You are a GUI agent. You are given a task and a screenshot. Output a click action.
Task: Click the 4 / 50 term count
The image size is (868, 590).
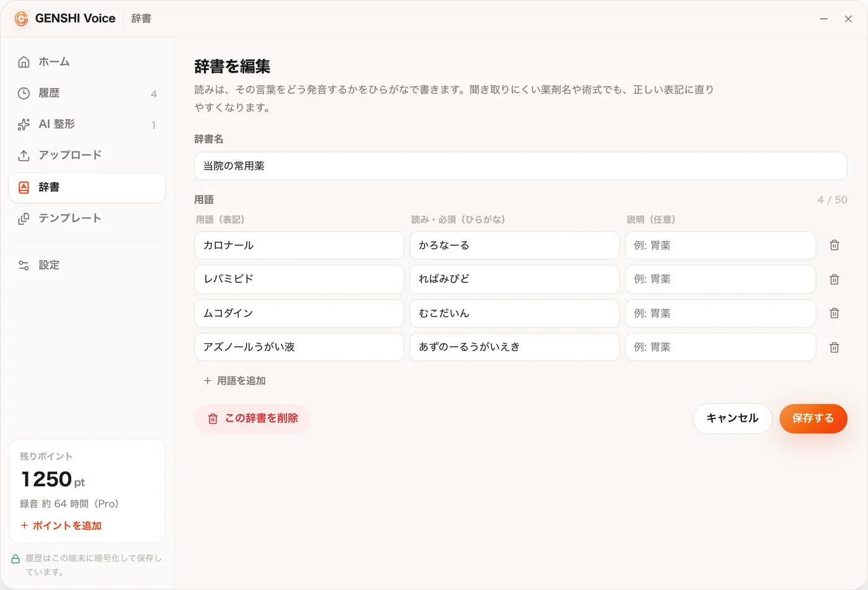(x=832, y=200)
